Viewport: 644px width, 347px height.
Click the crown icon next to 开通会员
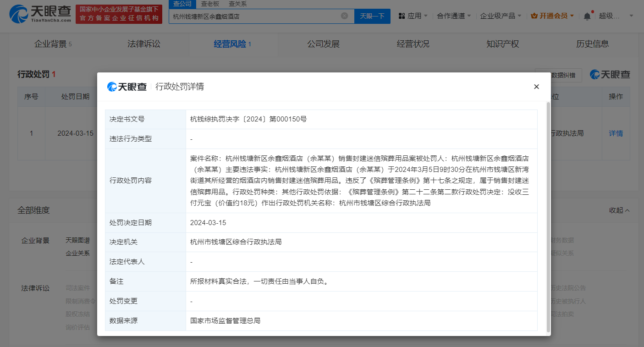tap(534, 15)
